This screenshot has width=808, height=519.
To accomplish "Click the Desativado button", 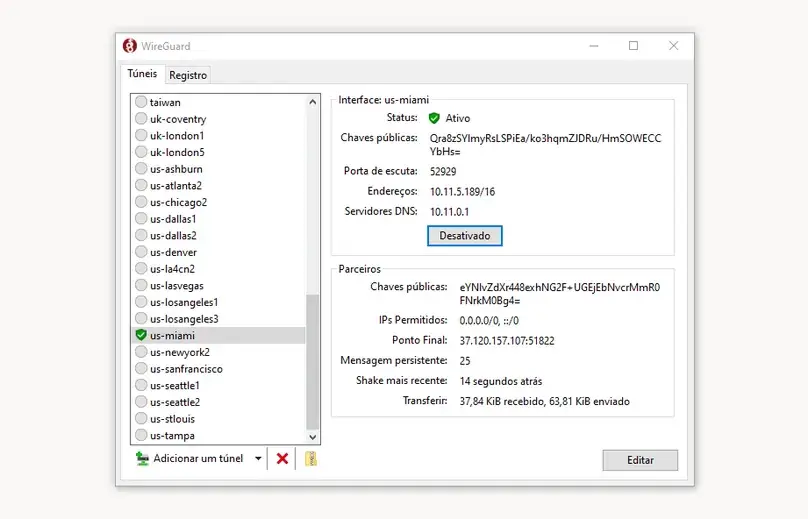I will tap(465, 236).
